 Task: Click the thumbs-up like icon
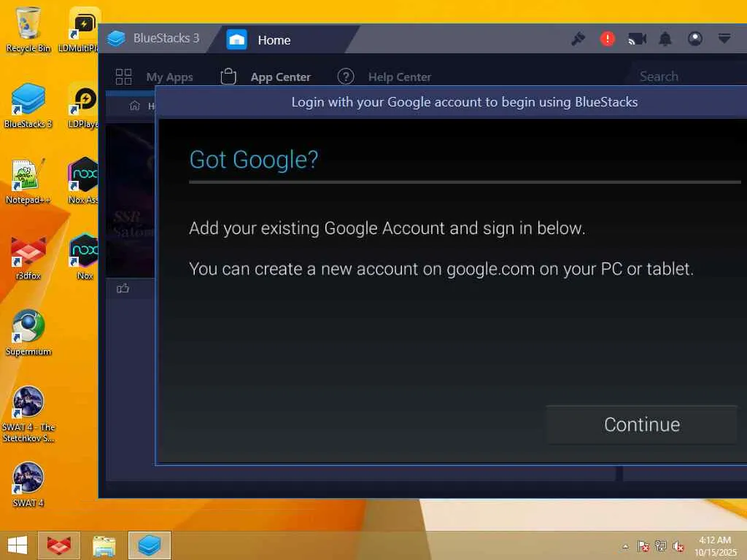tap(123, 288)
